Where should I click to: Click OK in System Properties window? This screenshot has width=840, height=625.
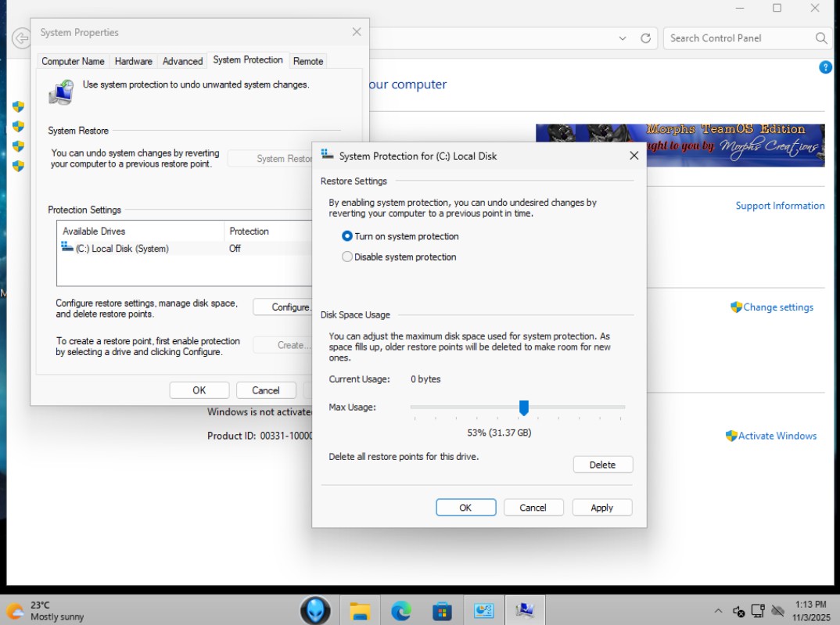pos(199,390)
